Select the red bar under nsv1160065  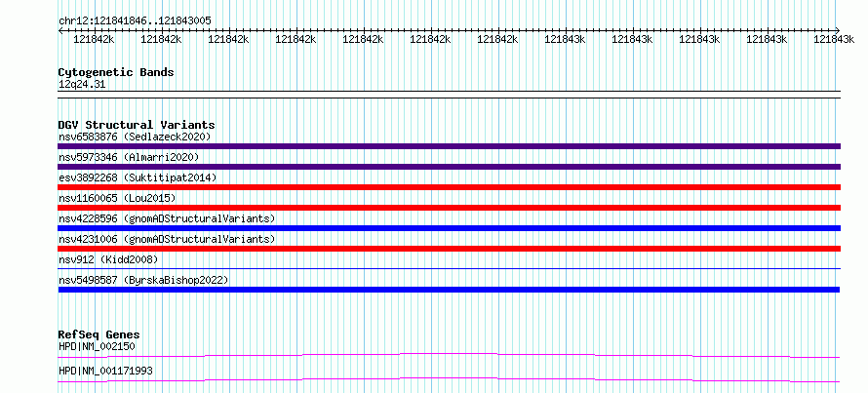coord(449,208)
